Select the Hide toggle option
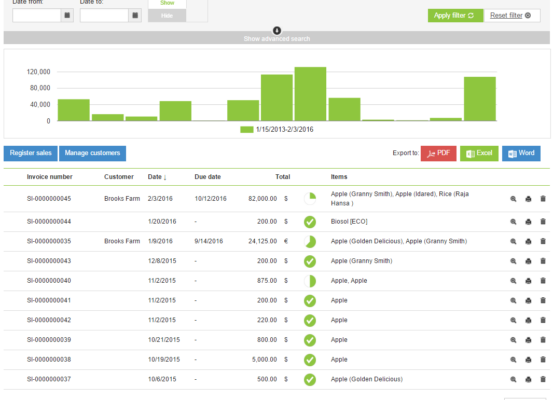This screenshot has height=400, width=553. 167,16
